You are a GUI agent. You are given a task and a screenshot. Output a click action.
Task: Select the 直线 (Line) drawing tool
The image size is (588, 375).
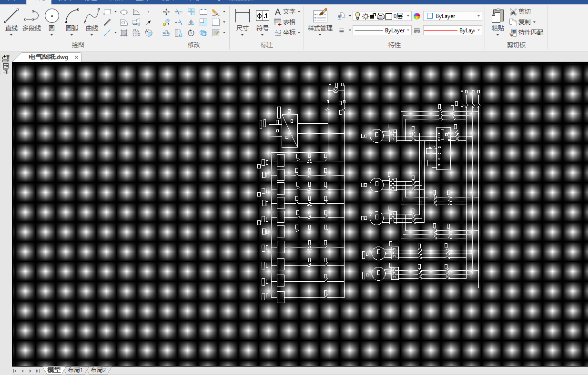pyautogui.click(x=11, y=17)
